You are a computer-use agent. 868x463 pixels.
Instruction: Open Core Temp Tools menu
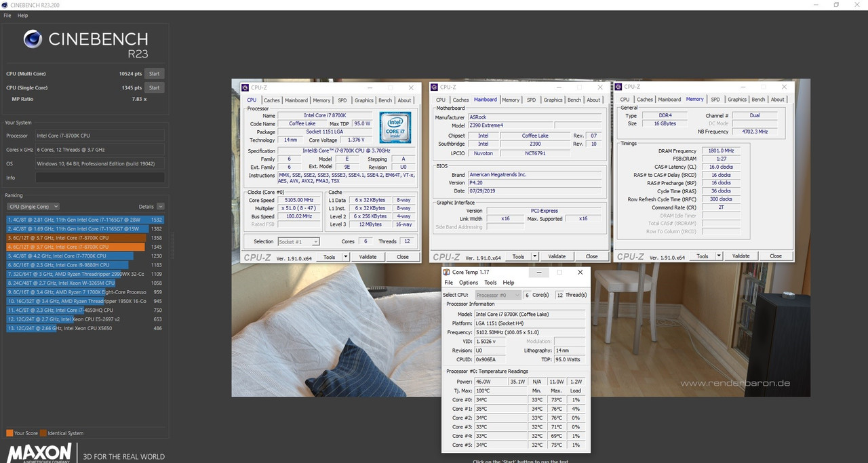490,283
